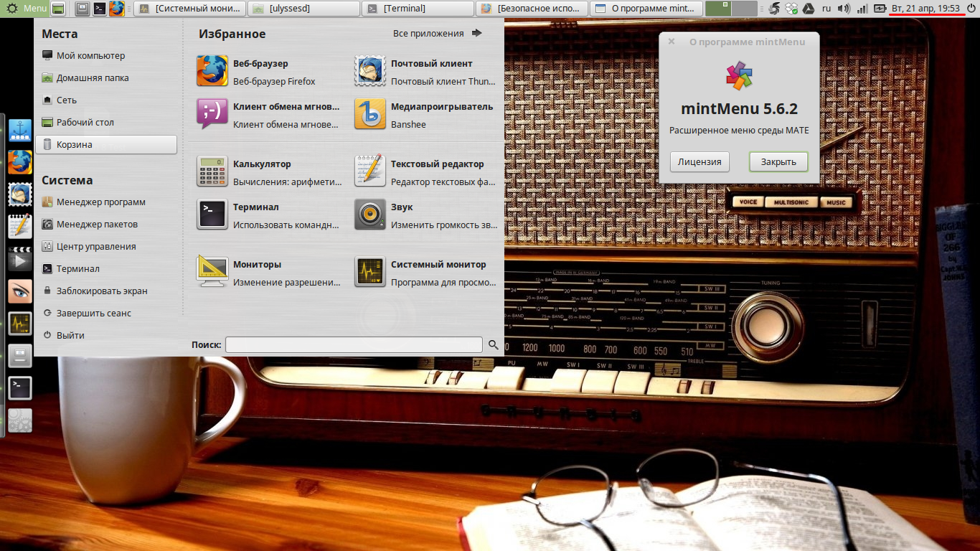Open Менеджер пакетов
Screen dimensions: 980x551
coord(106,224)
